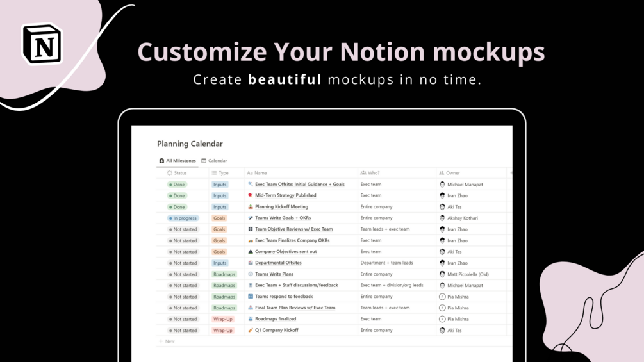Open Not started status of Departmental Offsites

click(x=183, y=263)
